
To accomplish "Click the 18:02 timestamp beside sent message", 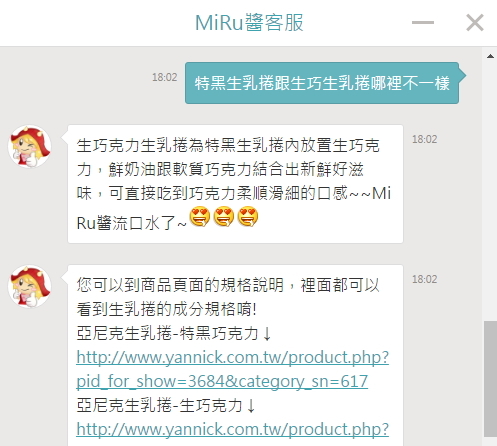I will click(165, 77).
